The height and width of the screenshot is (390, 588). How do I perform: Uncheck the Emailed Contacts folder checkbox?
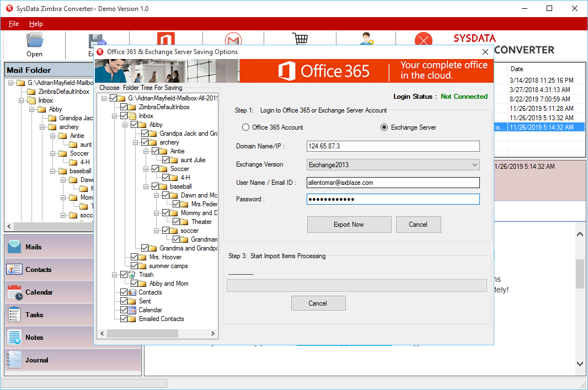124,319
